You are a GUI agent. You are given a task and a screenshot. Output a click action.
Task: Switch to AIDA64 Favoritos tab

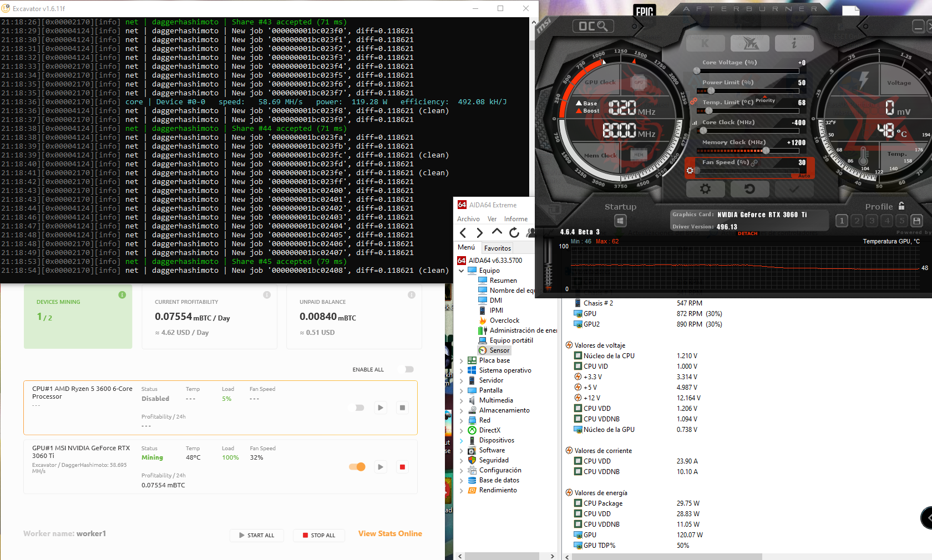[x=497, y=248]
